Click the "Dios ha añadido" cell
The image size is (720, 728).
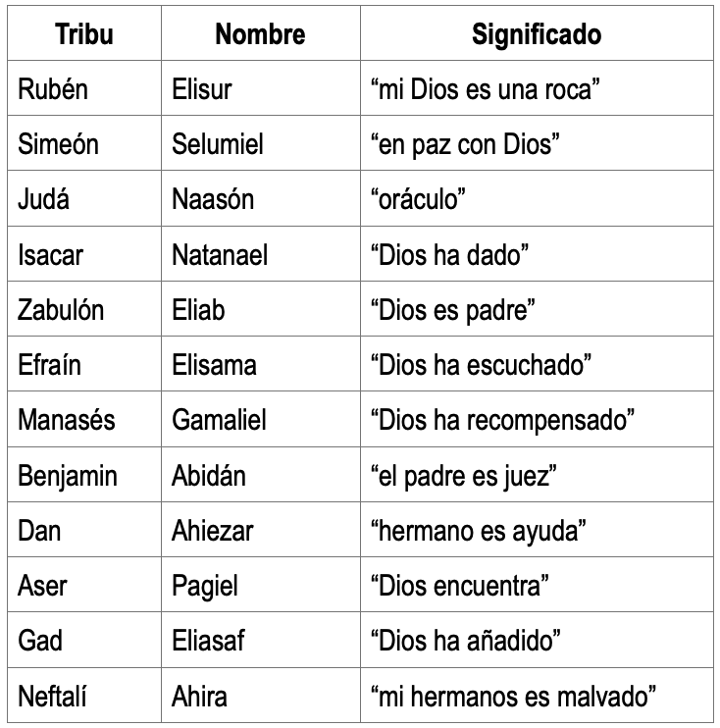pos(537,640)
